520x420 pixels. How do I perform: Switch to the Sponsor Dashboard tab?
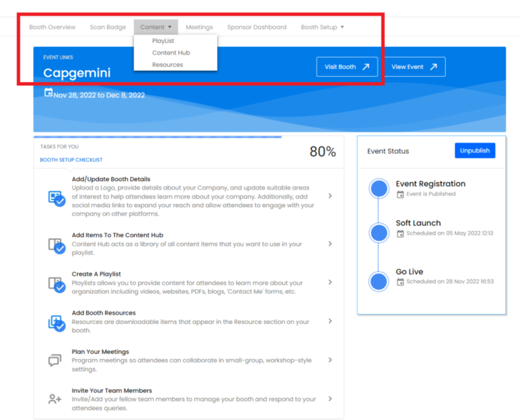pyautogui.click(x=257, y=27)
